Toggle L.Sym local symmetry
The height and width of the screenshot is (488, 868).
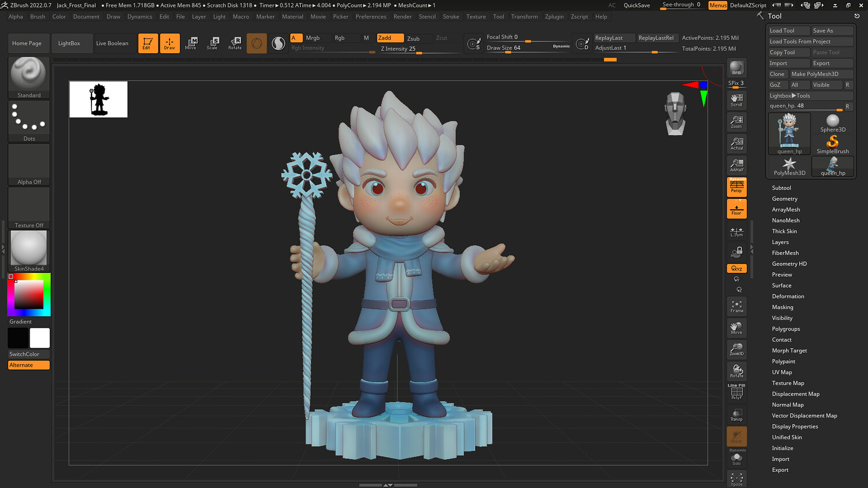[x=737, y=231]
